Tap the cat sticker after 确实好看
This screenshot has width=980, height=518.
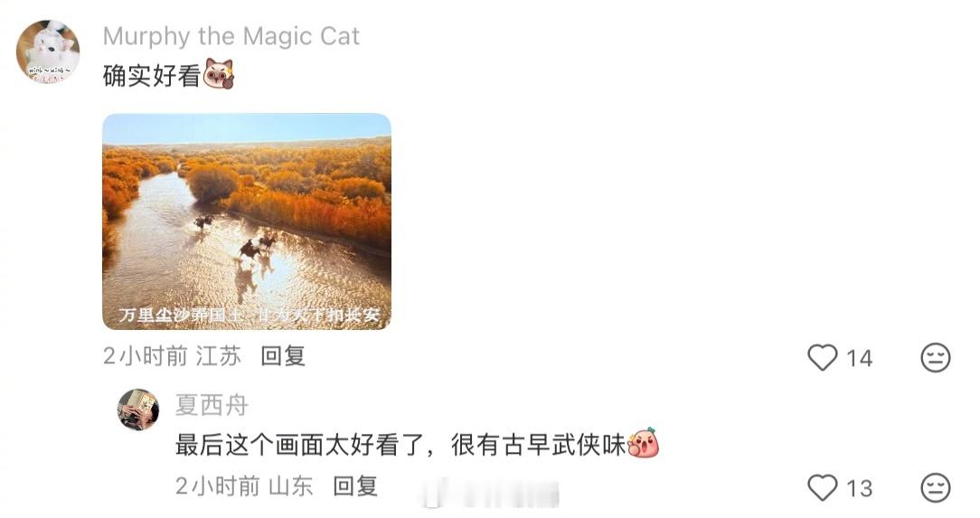pyautogui.click(x=219, y=74)
